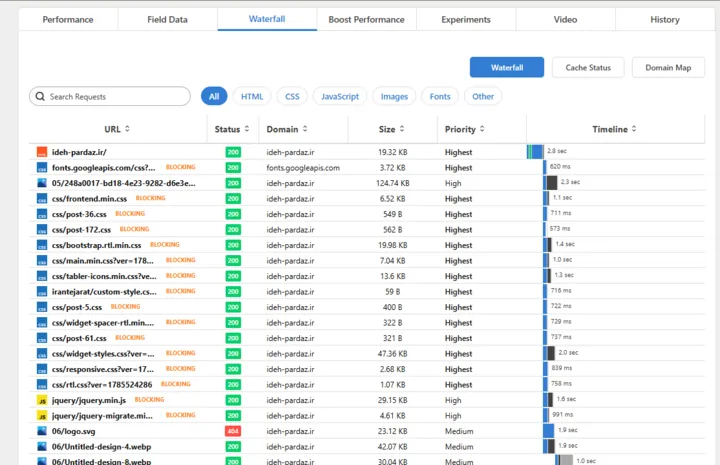This screenshot has width=720, height=465.
Task: Switch to Domain Map view
Action: 668,67
